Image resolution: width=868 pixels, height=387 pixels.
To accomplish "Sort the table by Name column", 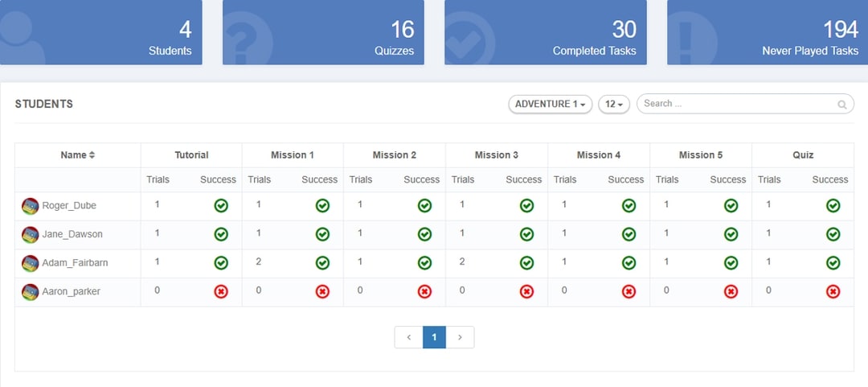I will click(78, 155).
